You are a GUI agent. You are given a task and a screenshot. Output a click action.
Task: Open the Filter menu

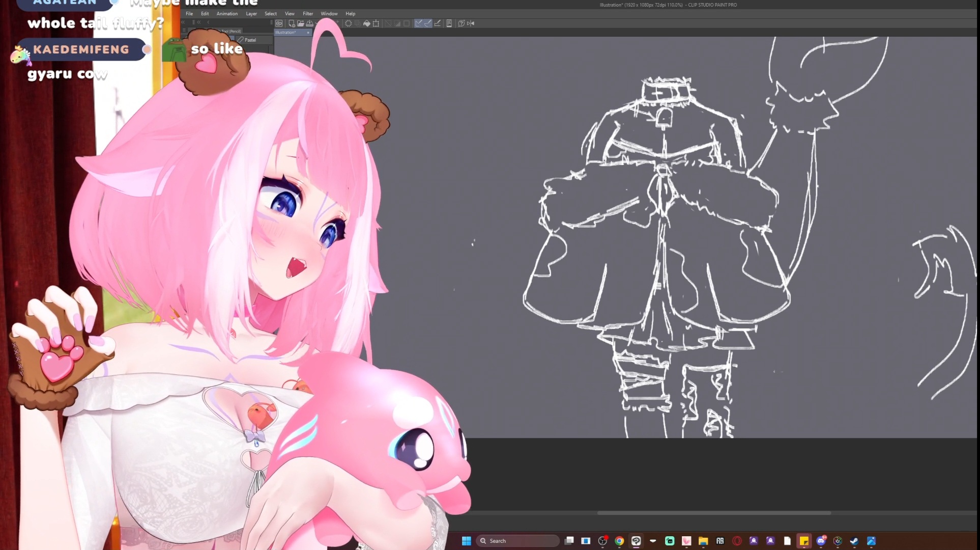(x=308, y=14)
